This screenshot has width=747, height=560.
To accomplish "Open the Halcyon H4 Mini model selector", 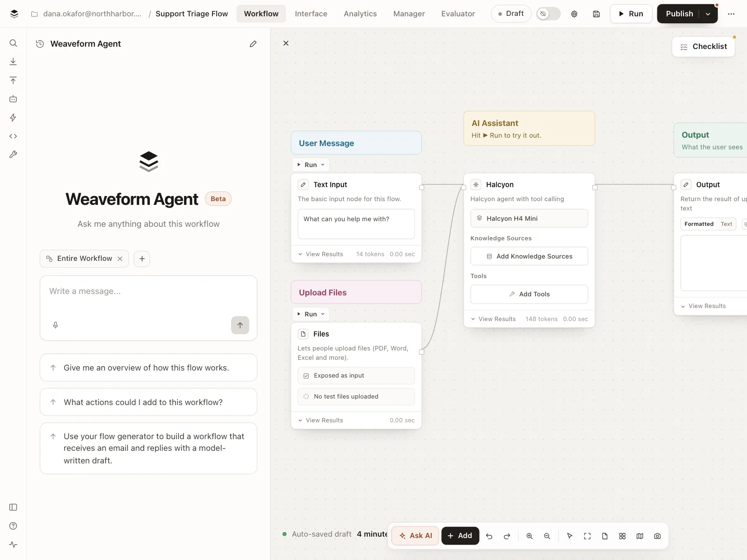I will (529, 218).
